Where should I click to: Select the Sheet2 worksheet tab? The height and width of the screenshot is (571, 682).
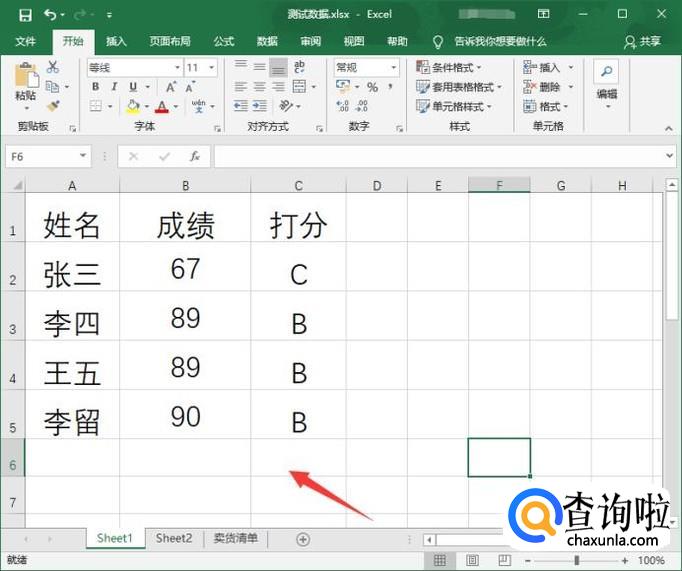pyautogui.click(x=173, y=538)
